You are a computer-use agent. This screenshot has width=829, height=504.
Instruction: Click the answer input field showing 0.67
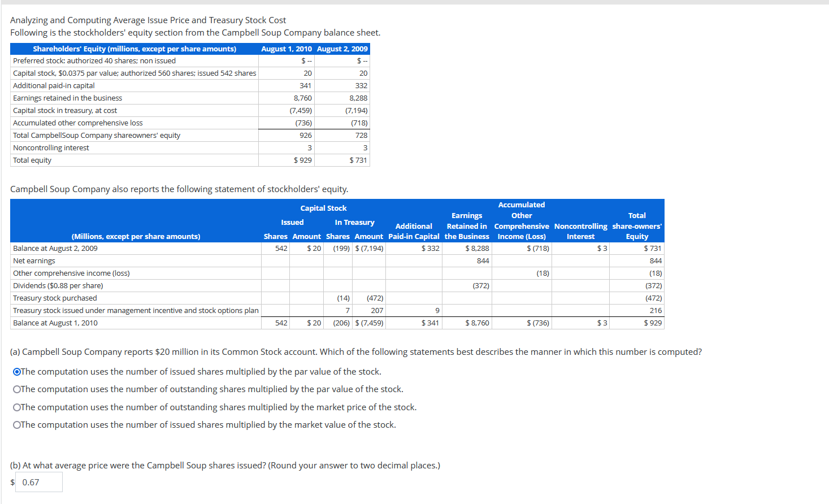38,482
